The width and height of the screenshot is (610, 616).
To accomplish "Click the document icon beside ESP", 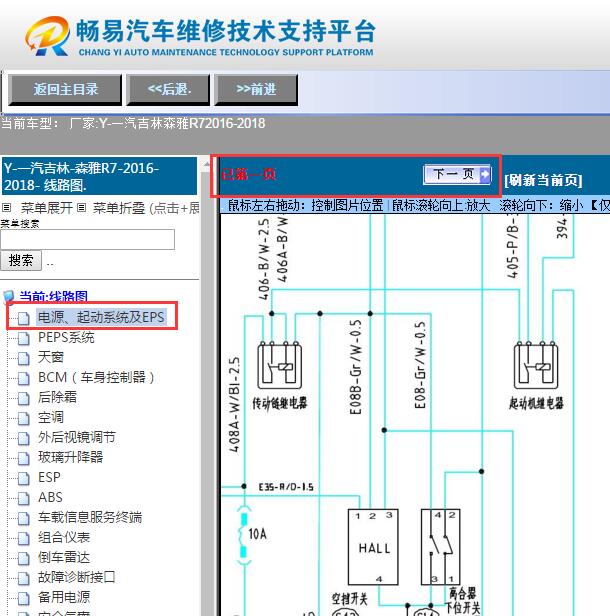I will point(24,478).
